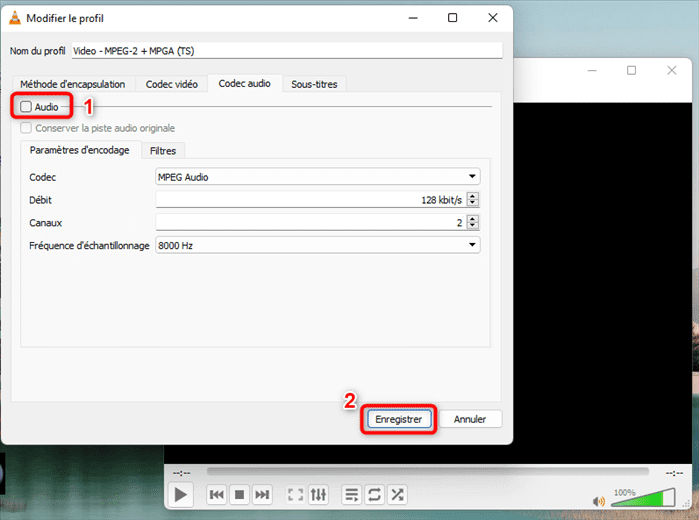Open the Sous-titres tab

click(314, 84)
